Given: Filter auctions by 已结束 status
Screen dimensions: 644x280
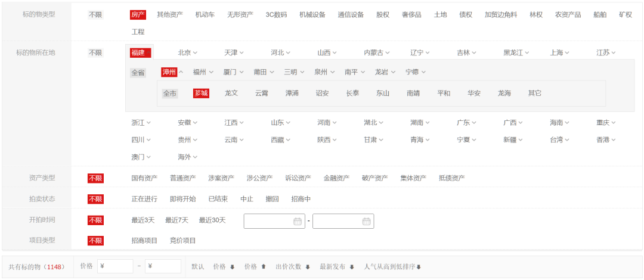Looking at the screenshot, I should 218,199.
